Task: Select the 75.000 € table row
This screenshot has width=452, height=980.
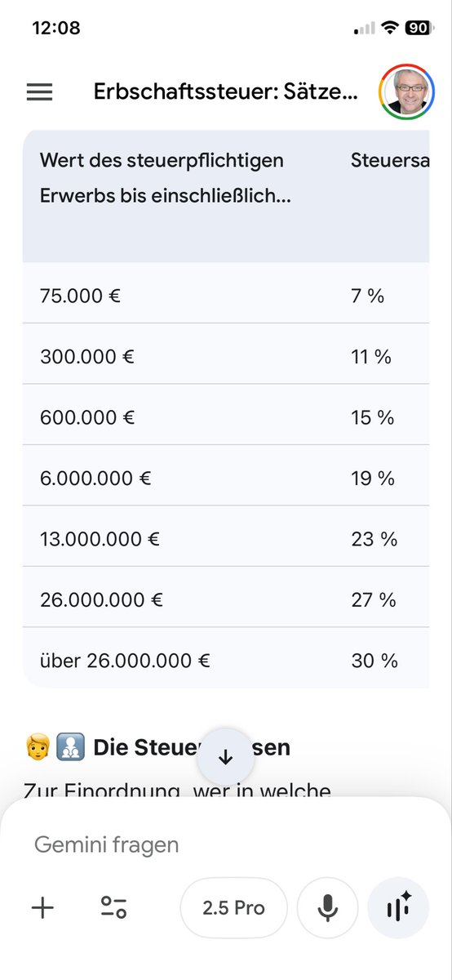Action: (x=226, y=296)
